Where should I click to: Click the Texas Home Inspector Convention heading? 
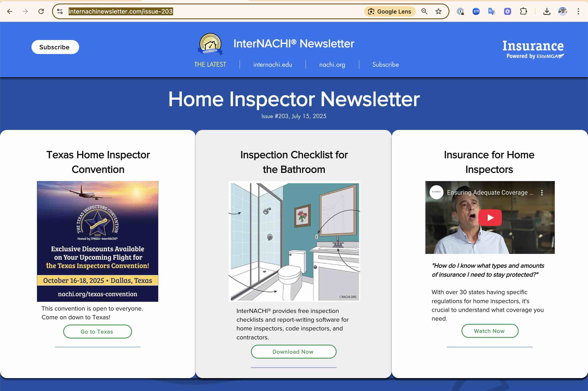tap(98, 162)
